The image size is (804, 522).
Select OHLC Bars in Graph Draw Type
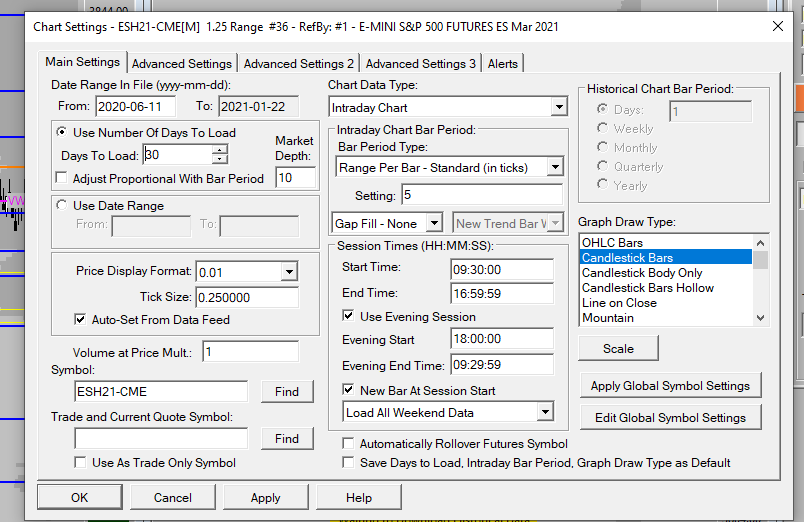click(x=666, y=243)
